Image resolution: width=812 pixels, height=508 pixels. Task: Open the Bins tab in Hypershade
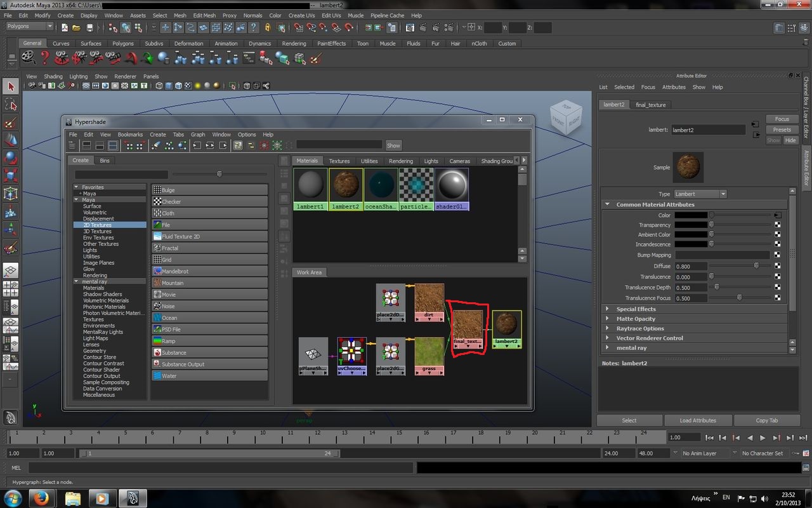pos(105,161)
